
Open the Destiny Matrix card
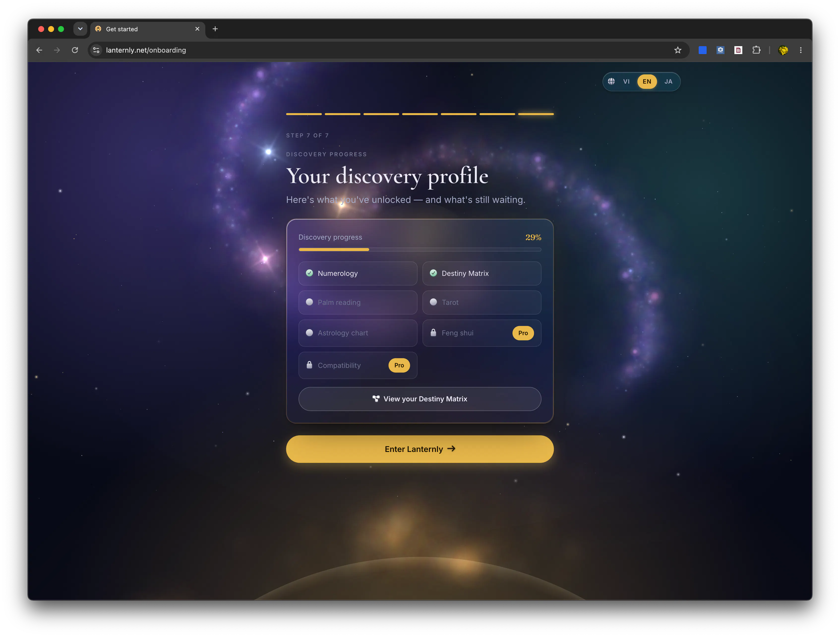[481, 273]
